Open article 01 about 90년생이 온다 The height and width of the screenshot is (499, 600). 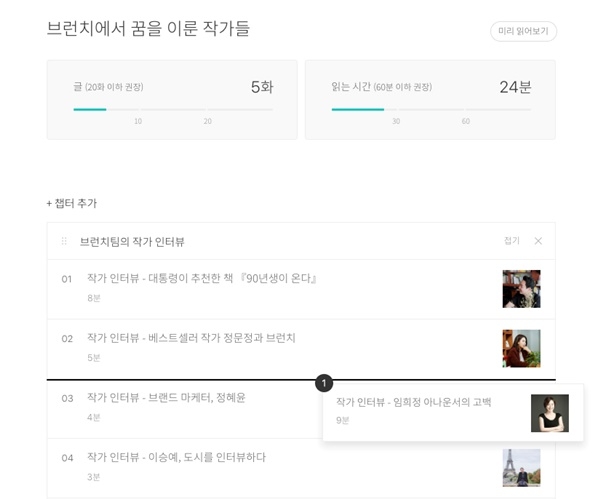pos(202,278)
